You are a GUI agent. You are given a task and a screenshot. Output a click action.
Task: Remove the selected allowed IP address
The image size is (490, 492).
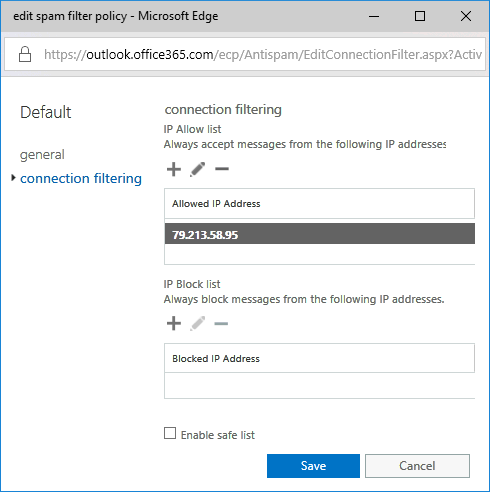pyautogui.click(x=222, y=169)
